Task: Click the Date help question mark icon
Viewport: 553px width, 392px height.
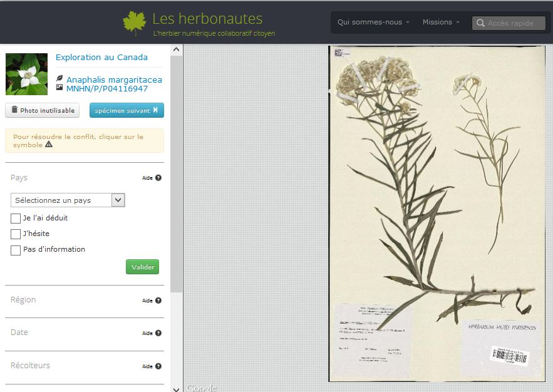Action: (x=158, y=333)
